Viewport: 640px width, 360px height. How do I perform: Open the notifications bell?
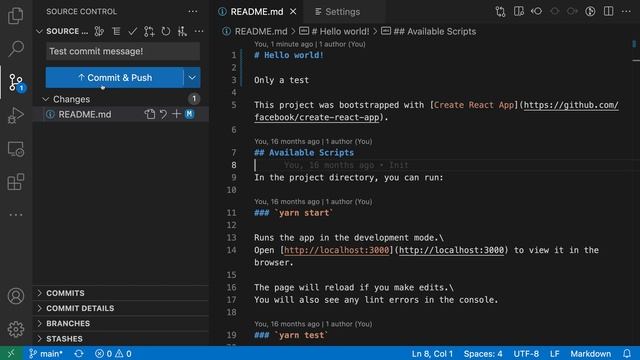point(627,353)
